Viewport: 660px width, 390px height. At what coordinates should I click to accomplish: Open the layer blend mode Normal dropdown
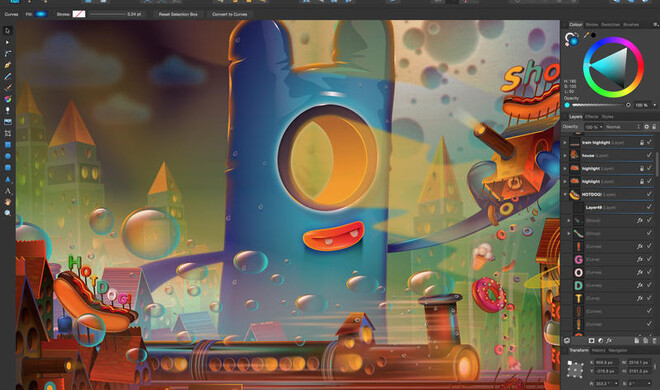(x=623, y=127)
